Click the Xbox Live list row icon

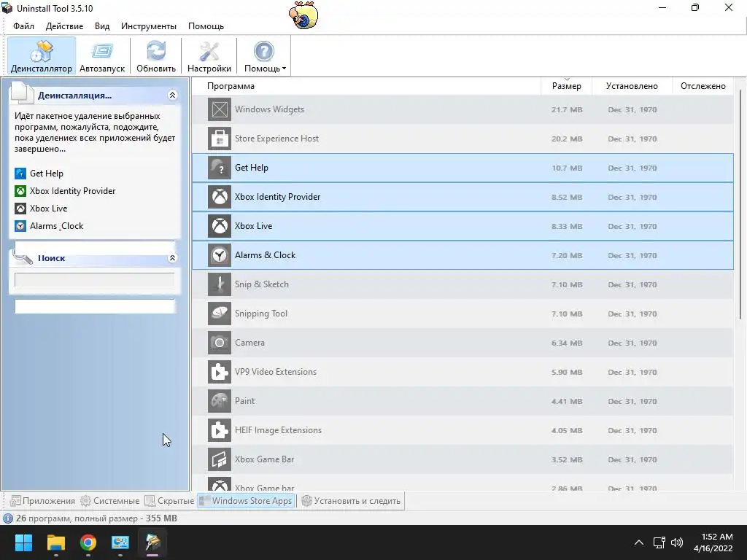(220, 226)
